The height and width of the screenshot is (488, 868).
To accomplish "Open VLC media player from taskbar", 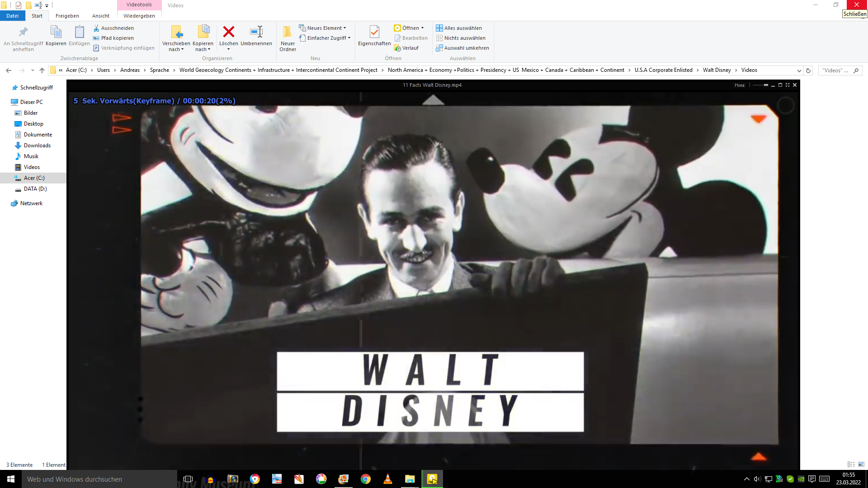I will point(388,479).
